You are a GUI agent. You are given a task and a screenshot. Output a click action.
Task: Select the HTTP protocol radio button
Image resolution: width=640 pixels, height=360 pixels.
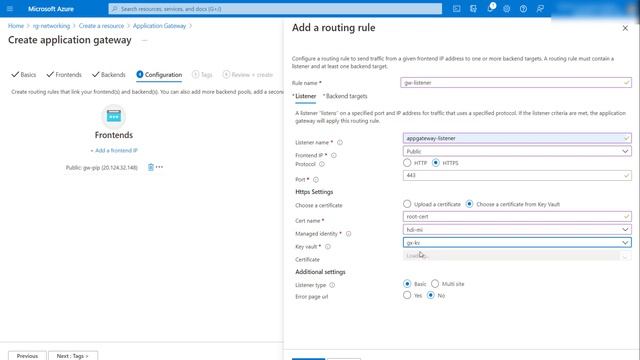[407, 162]
